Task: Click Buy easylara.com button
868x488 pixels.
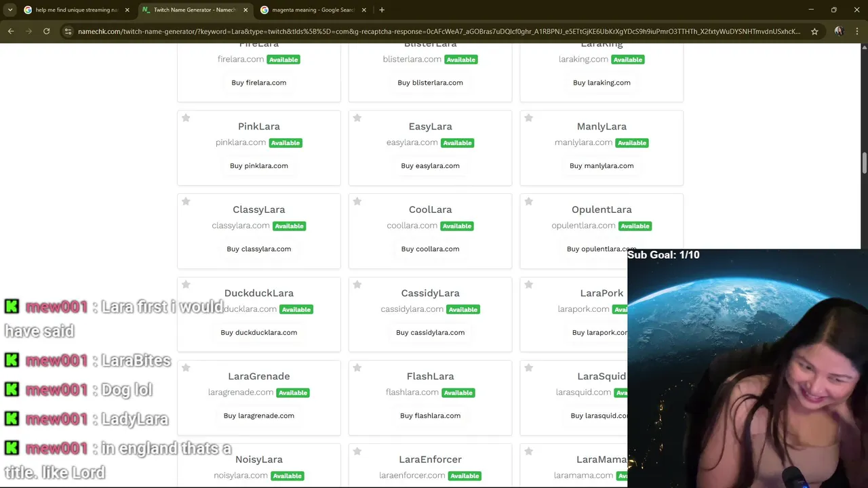Action: pyautogui.click(x=430, y=166)
